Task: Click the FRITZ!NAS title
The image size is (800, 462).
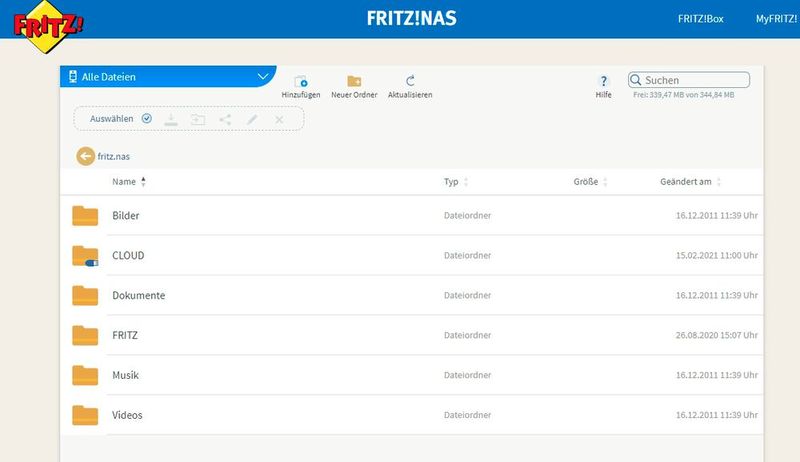Action: click(x=412, y=18)
